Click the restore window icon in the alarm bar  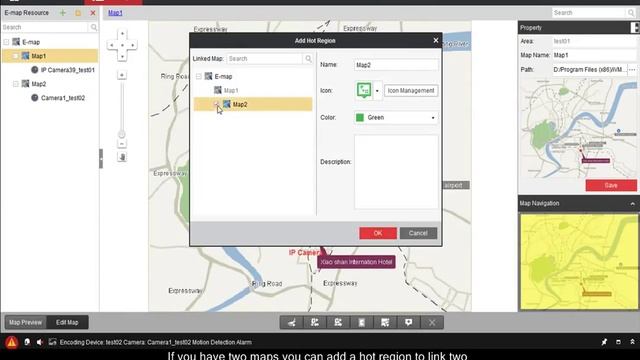point(618,342)
